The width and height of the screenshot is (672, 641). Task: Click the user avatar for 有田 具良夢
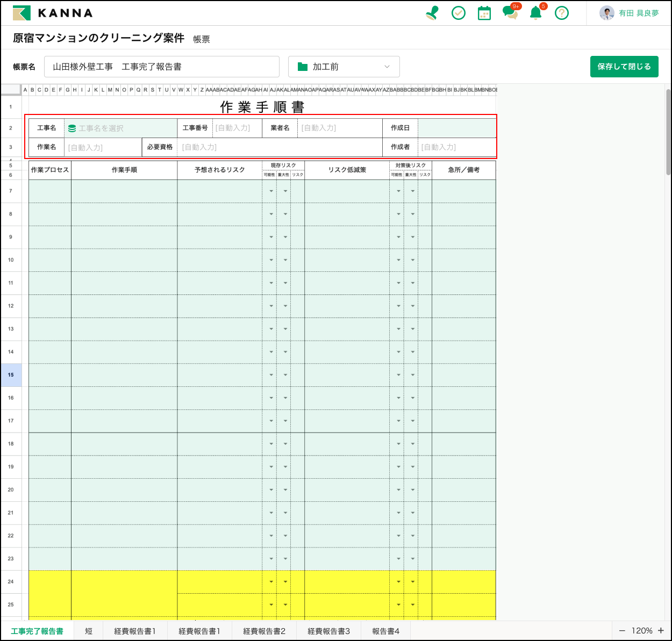pos(607,13)
